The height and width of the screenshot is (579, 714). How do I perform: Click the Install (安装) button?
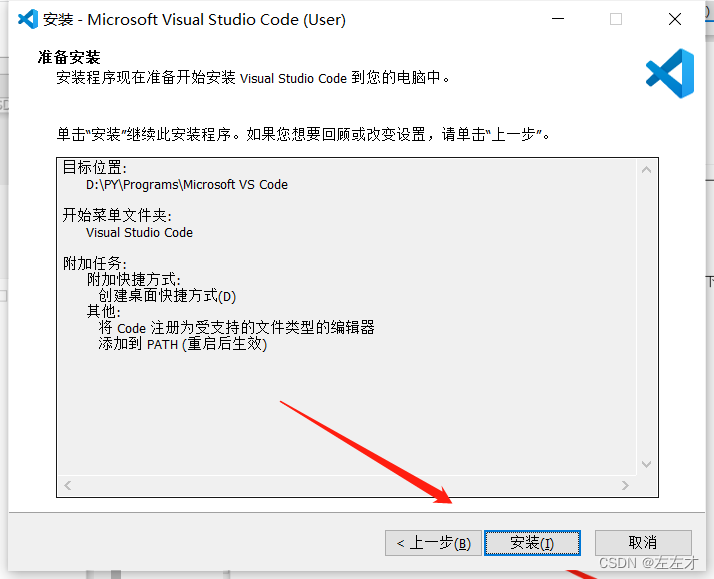click(532, 543)
